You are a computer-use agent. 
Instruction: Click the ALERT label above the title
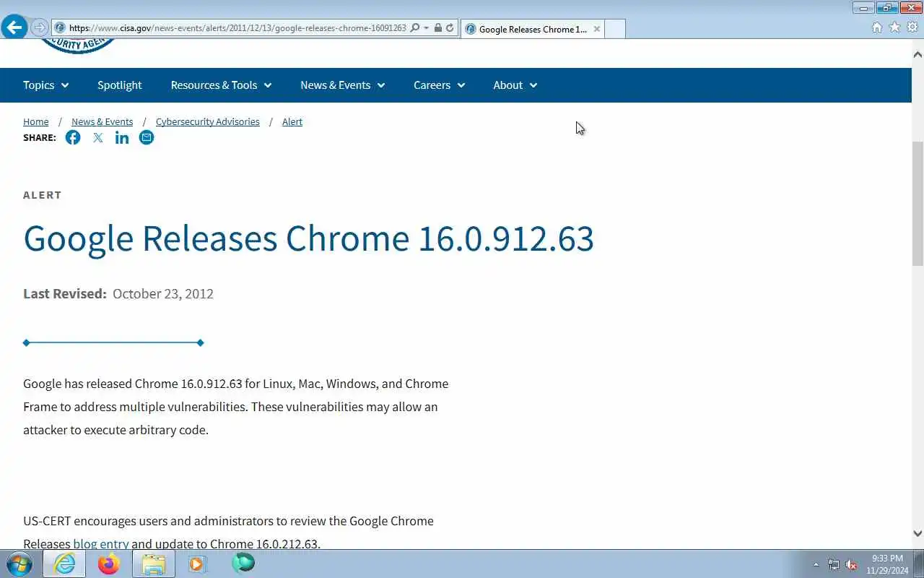(x=43, y=195)
